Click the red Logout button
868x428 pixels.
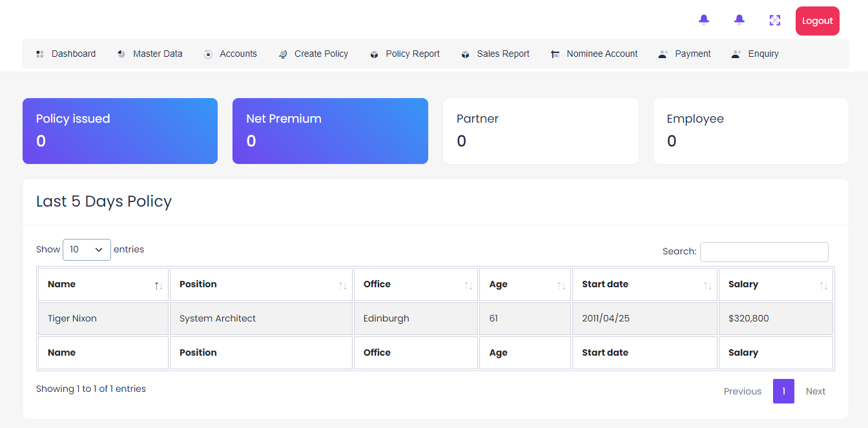[x=818, y=21]
